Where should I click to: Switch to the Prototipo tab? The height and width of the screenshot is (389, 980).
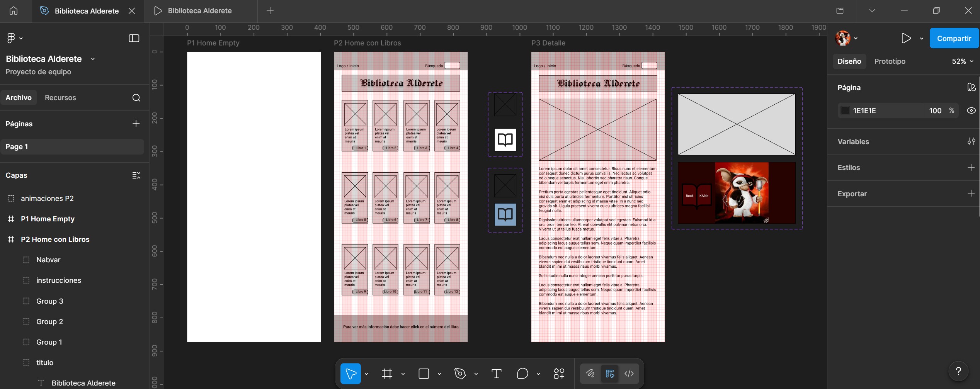click(890, 61)
